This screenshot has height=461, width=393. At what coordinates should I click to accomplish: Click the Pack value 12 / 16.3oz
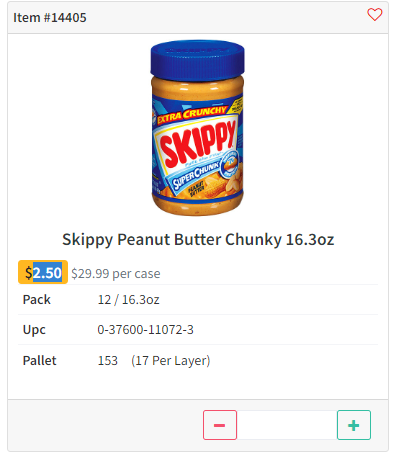tap(128, 300)
